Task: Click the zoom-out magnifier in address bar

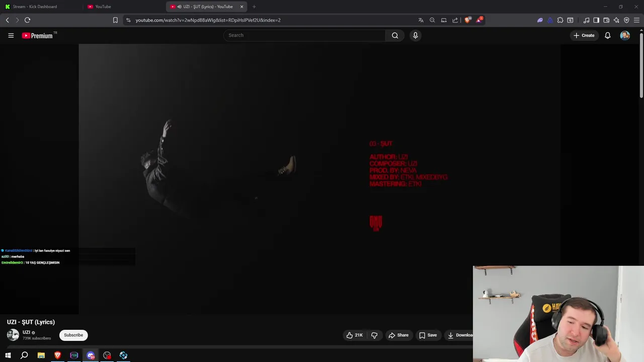Action: pos(432,20)
